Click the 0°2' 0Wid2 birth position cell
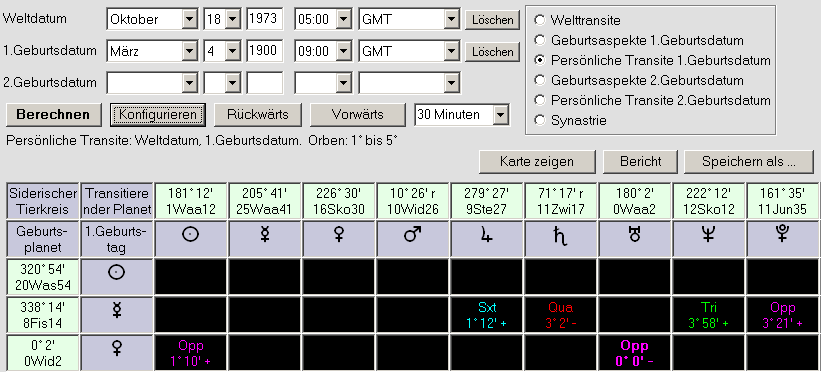The height and width of the screenshot is (372, 821). coord(43,352)
